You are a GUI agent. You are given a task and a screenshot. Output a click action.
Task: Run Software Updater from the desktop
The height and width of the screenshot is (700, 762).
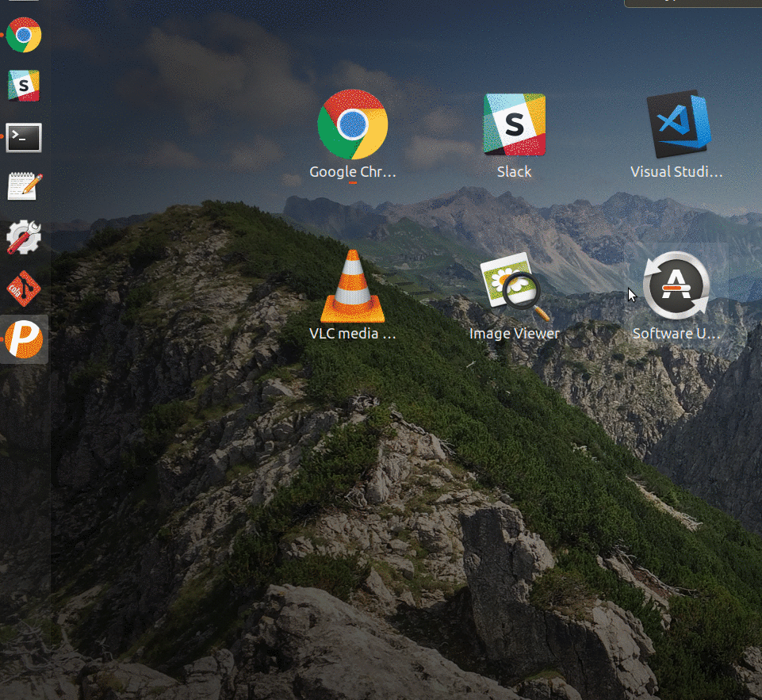click(x=676, y=285)
